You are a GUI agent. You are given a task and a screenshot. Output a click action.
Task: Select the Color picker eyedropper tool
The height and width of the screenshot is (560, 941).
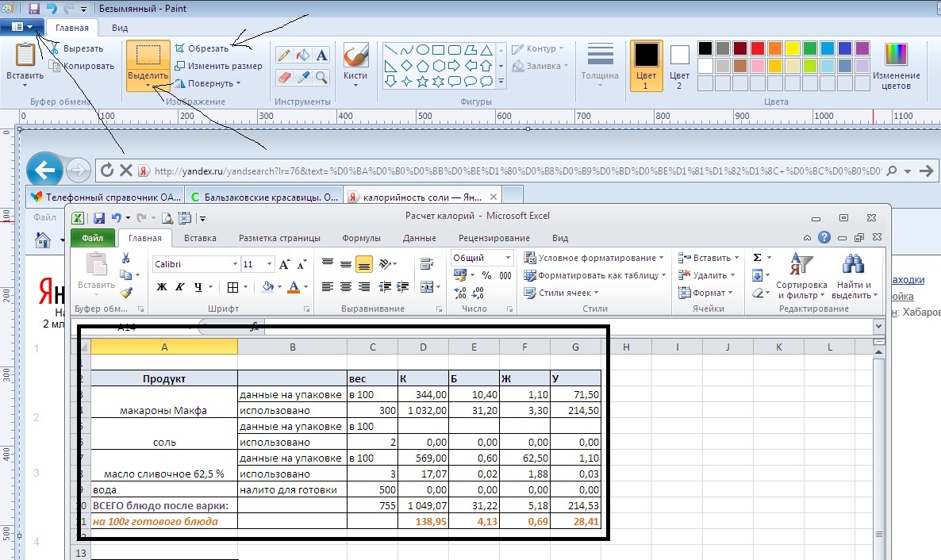(303, 77)
